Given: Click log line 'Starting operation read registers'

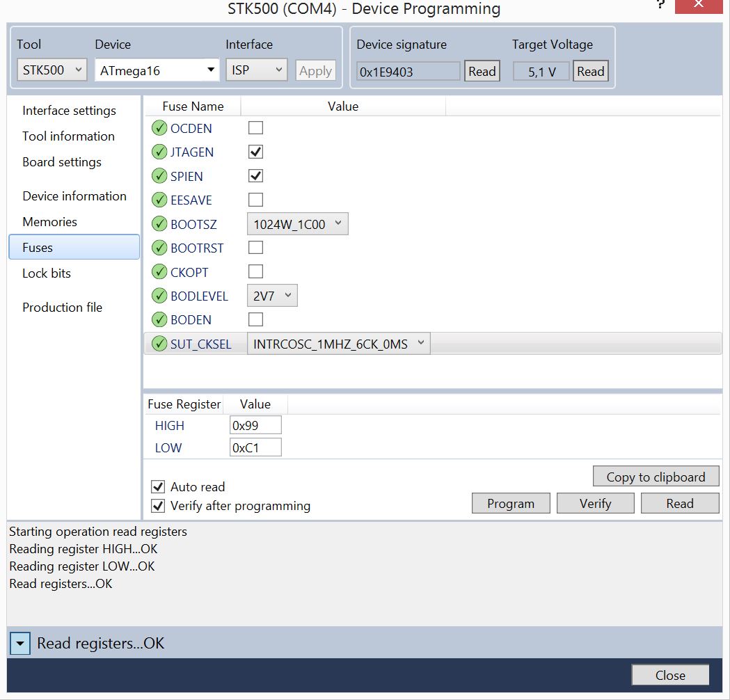Looking at the screenshot, I should [x=98, y=532].
